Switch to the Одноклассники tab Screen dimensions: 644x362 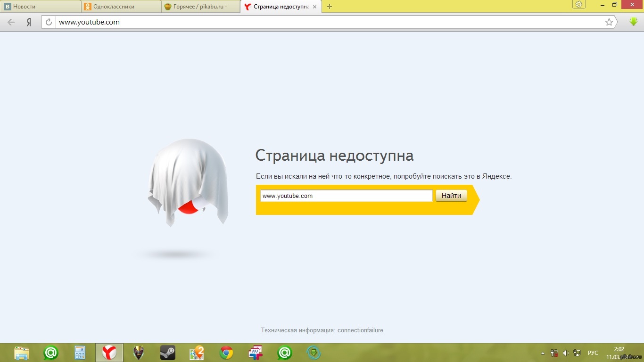121,7
